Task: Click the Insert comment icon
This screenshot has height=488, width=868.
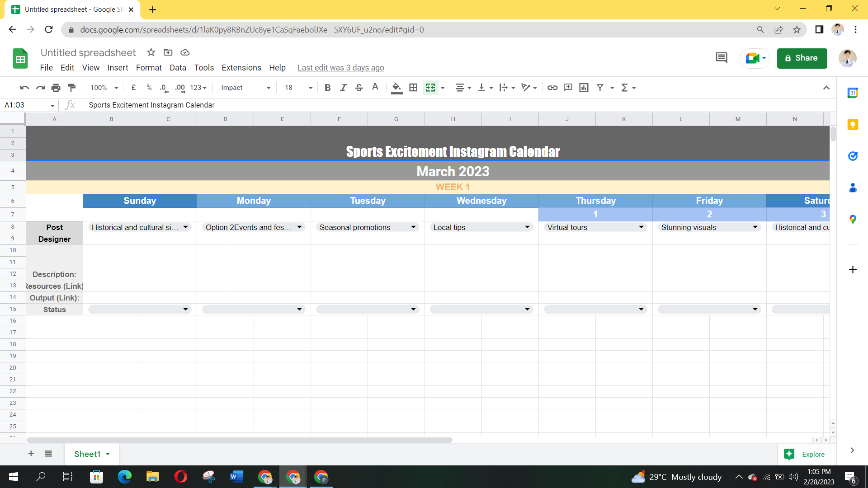Action: (x=568, y=88)
